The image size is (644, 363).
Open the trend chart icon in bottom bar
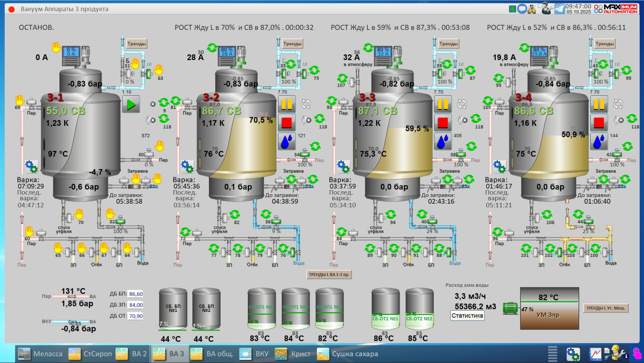595,354
